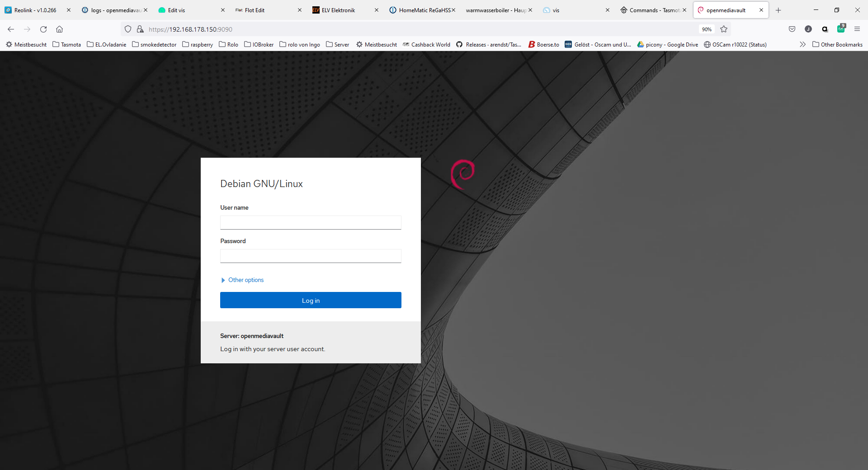Go back using the browser back arrow
868x470 pixels.
pyautogui.click(x=11, y=29)
